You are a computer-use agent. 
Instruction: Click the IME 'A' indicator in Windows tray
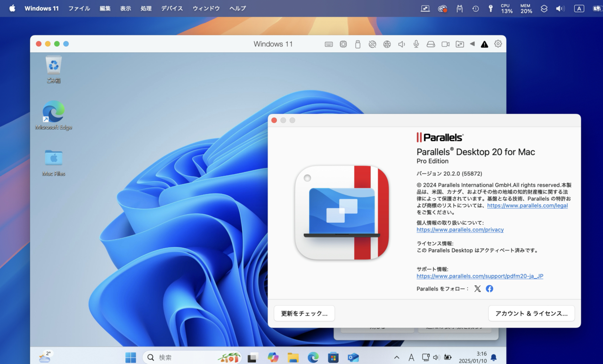click(411, 357)
